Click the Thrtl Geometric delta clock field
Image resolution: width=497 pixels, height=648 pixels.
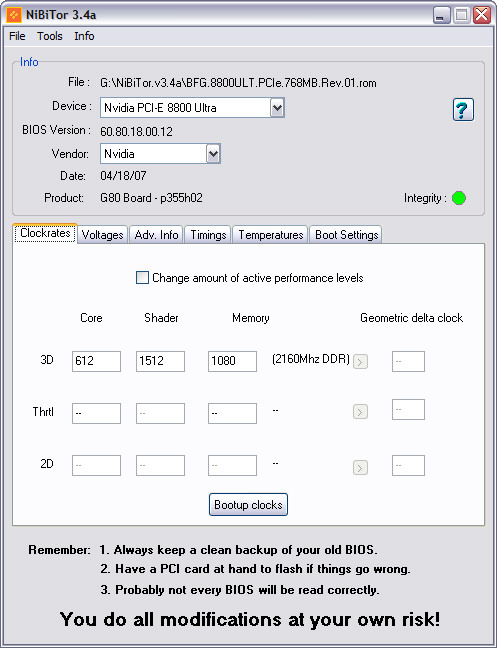coord(408,410)
